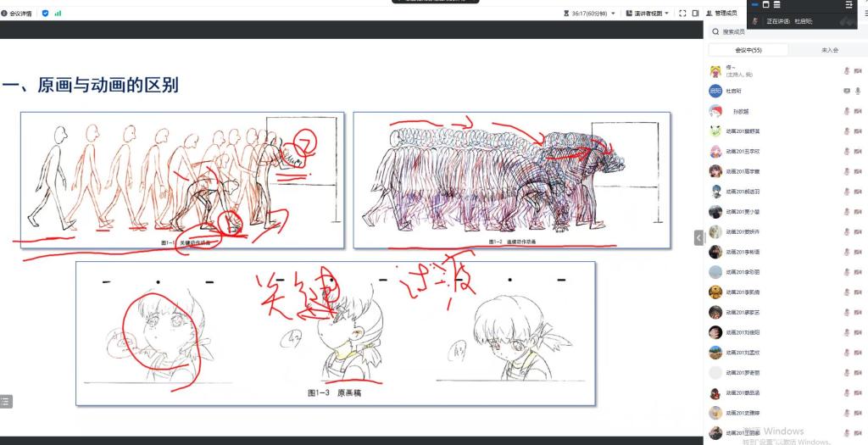Click the list icon at bottom-left corner

point(5,402)
